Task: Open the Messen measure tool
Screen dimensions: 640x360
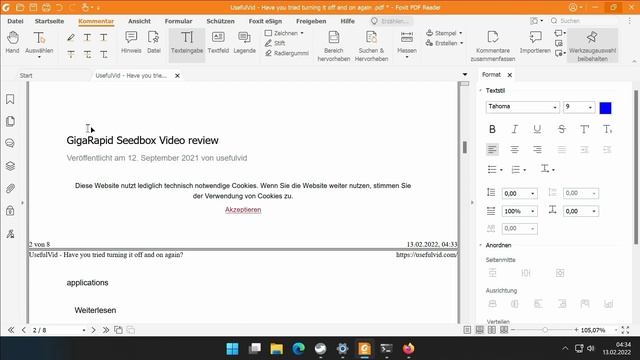Action: (x=407, y=44)
